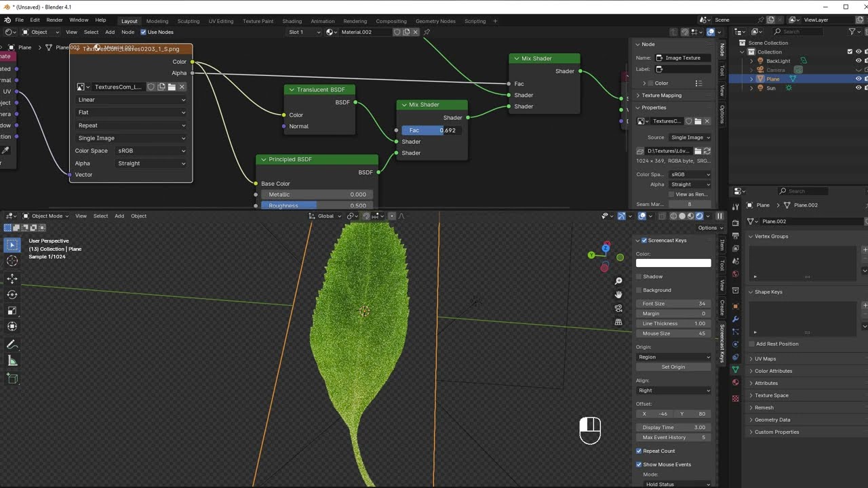Click the folder icon in the image texture node
The width and height of the screenshot is (868, 488).
[x=172, y=87]
